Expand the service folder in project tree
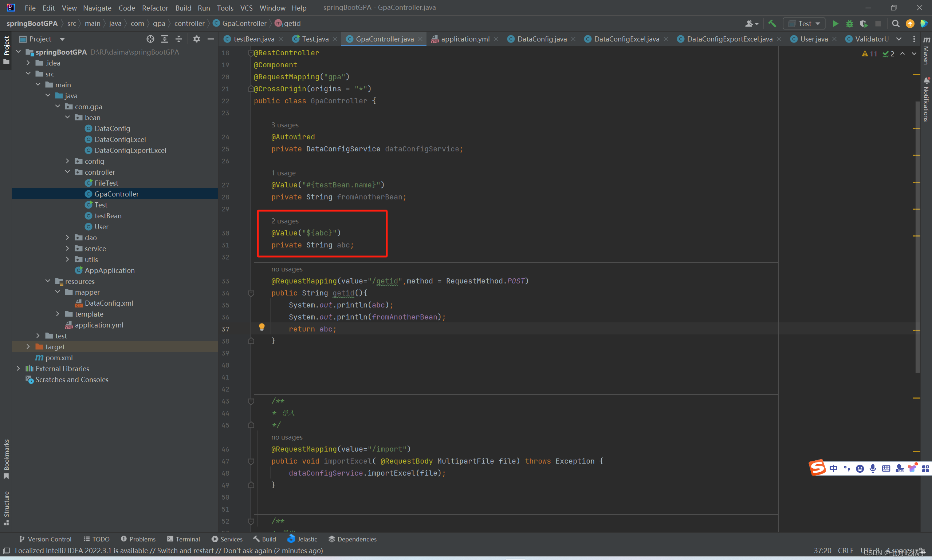 [66, 248]
